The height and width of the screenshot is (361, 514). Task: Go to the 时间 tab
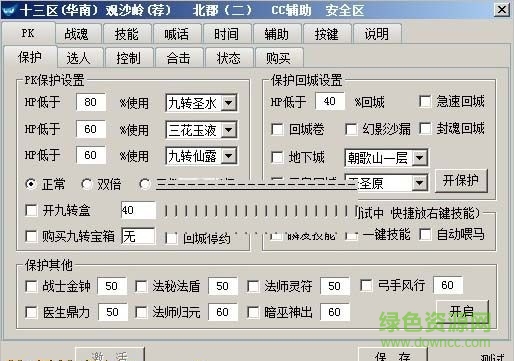227,34
